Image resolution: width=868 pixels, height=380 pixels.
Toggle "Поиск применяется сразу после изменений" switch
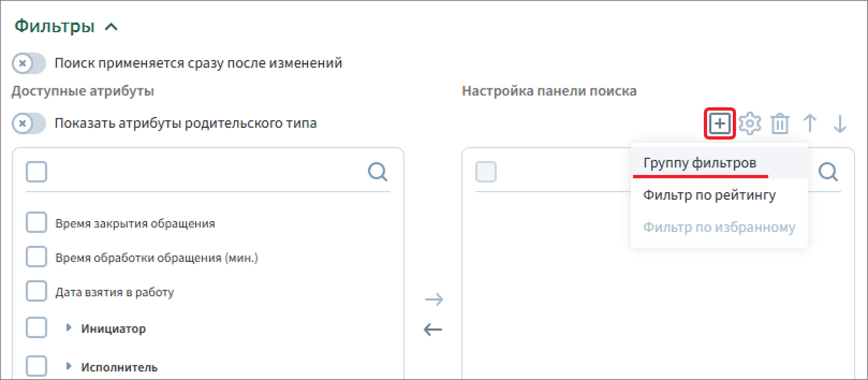(29, 63)
